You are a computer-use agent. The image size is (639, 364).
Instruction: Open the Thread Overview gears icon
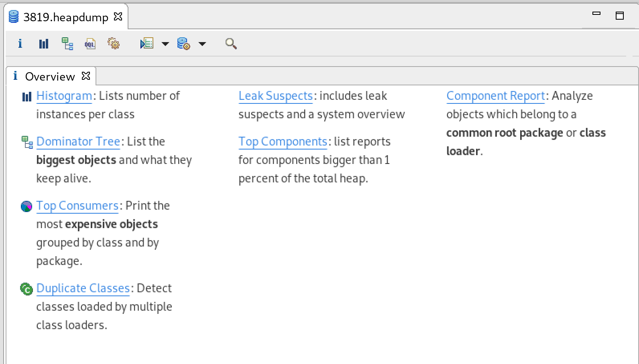[x=114, y=43]
